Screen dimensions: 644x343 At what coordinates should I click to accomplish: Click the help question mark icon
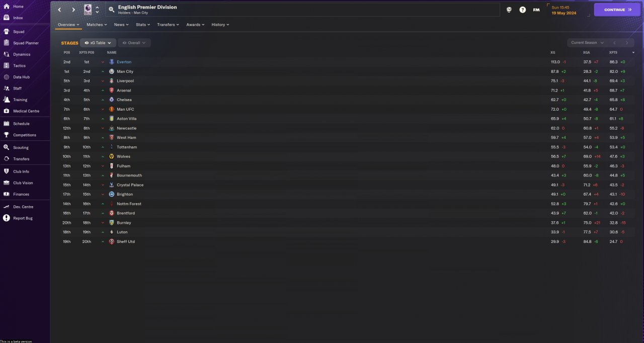[x=522, y=10]
